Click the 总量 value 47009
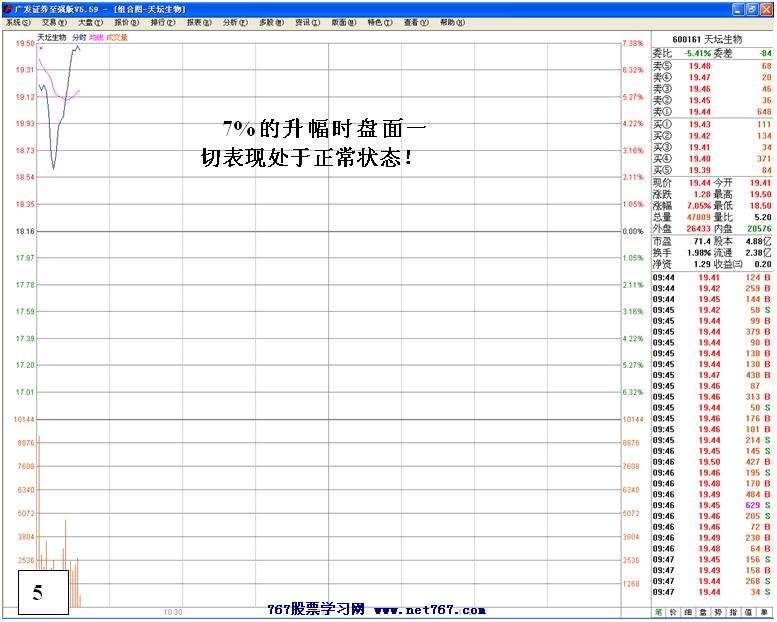The width and height of the screenshot is (777, 622). tap(699, 217)
